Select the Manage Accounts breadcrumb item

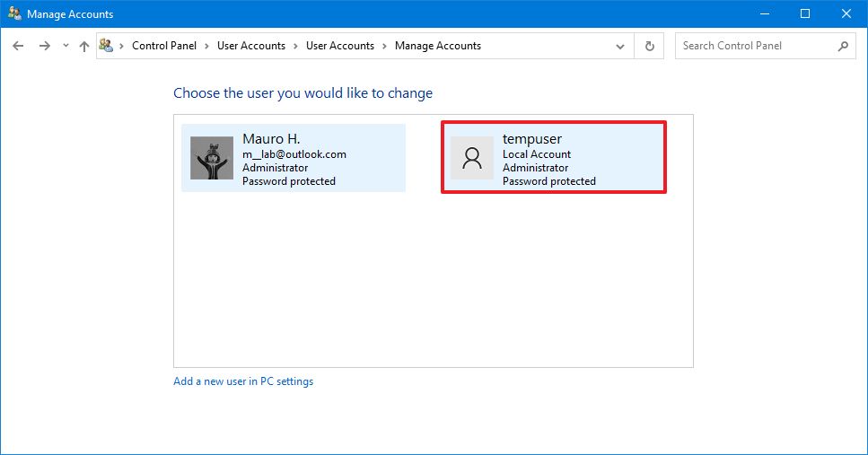pyautogui.click(x=437, y=46)
